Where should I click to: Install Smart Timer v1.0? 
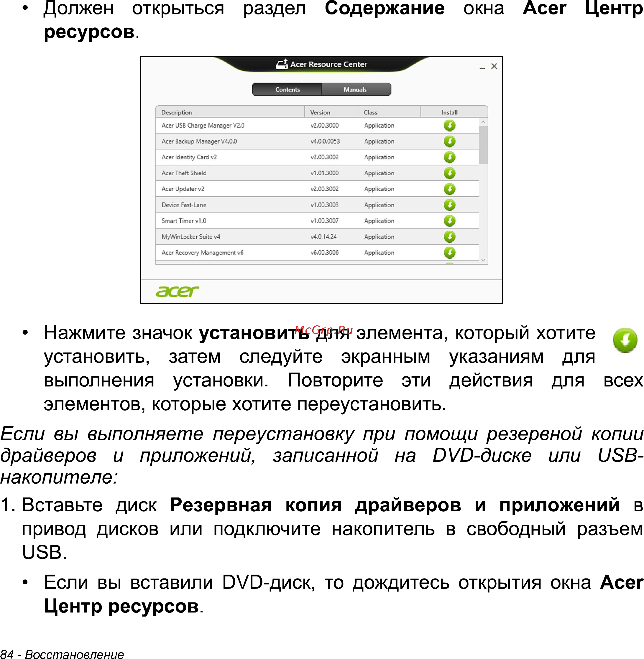(449, 221)
